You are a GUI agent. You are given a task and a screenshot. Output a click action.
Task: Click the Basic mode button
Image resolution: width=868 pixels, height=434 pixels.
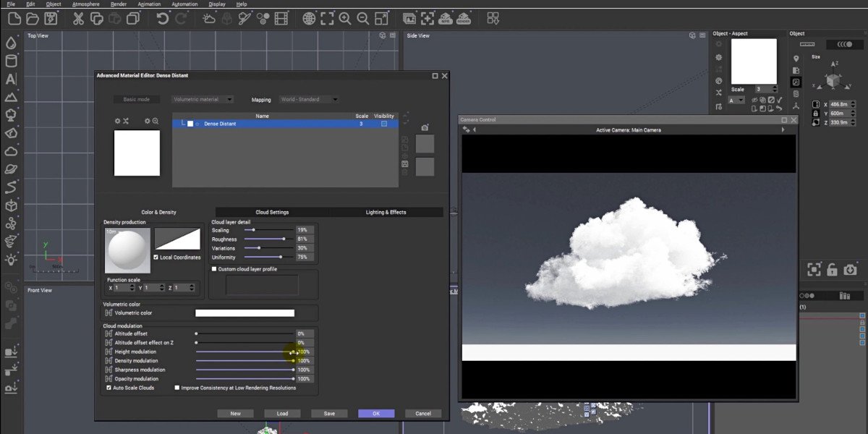click(137, 99)
